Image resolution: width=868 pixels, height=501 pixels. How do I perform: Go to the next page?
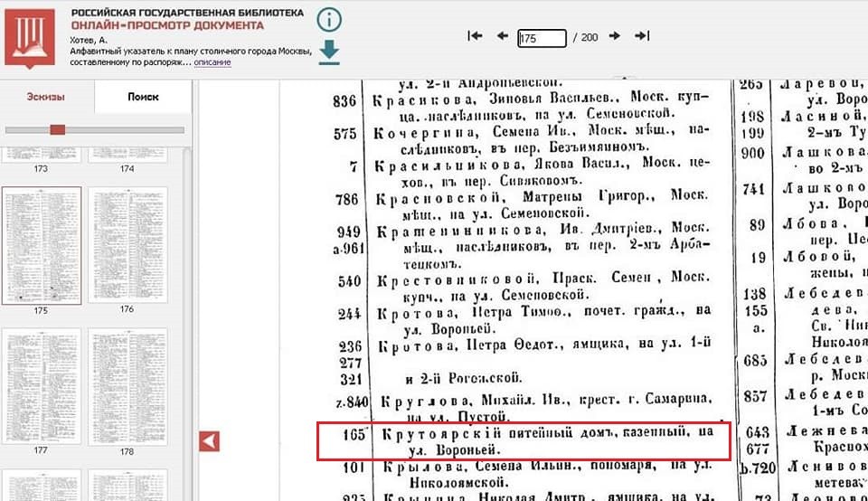coord(615,36)
